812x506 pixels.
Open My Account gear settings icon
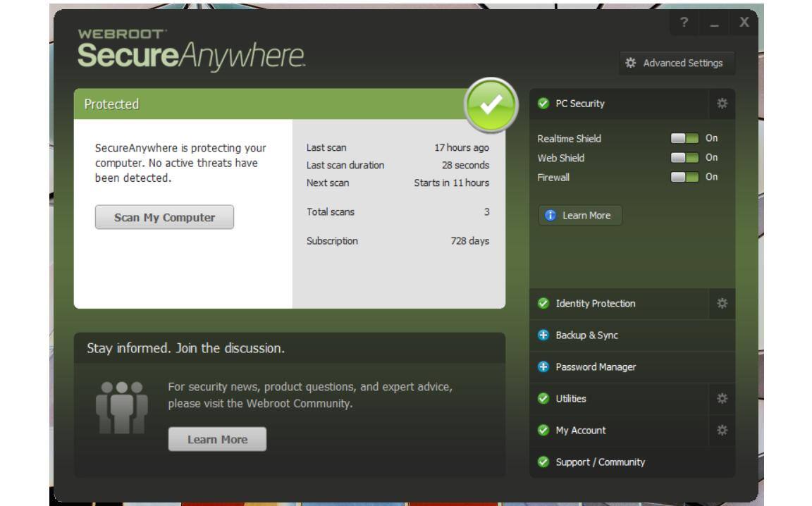(722, 430)
